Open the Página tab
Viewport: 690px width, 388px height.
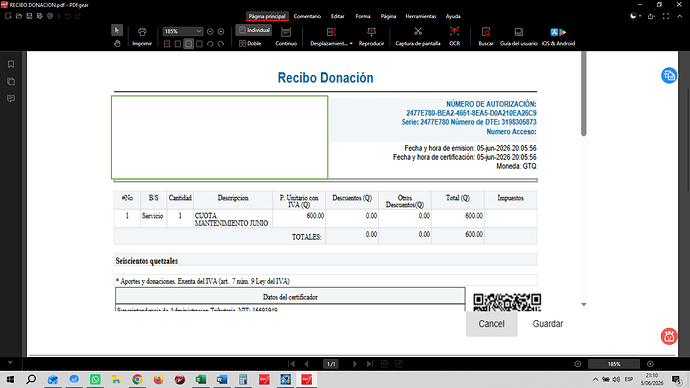point(388,16)
